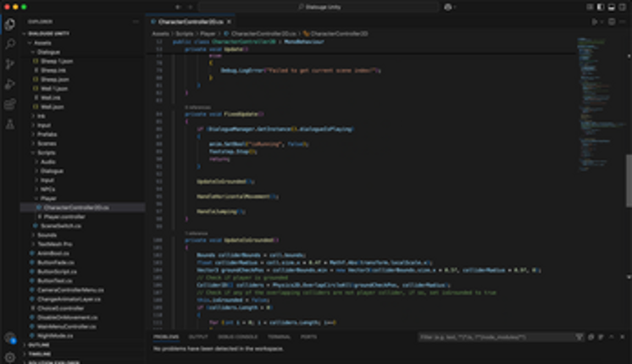Open the Search view in activity bar

[10, 44]
